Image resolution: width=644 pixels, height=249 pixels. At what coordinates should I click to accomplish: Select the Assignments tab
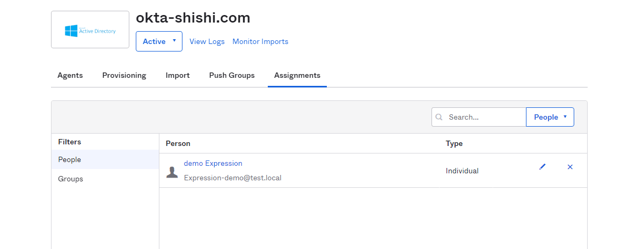[x=297, y=75]
